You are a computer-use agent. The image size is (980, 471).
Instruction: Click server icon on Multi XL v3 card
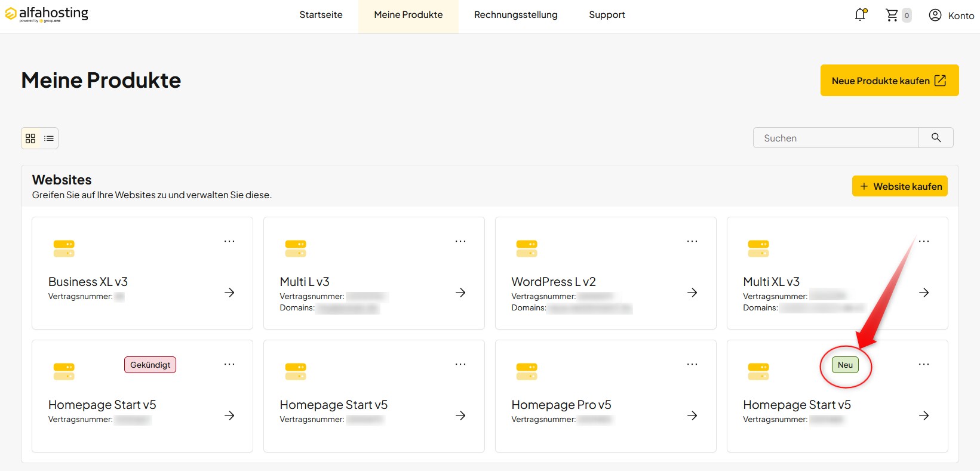[758, 248]
